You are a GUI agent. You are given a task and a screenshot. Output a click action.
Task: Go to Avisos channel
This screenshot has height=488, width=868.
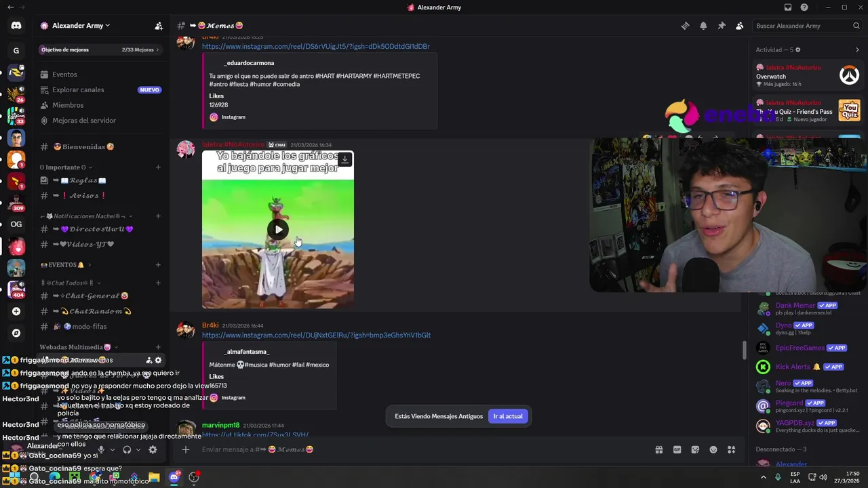point(100,196)
